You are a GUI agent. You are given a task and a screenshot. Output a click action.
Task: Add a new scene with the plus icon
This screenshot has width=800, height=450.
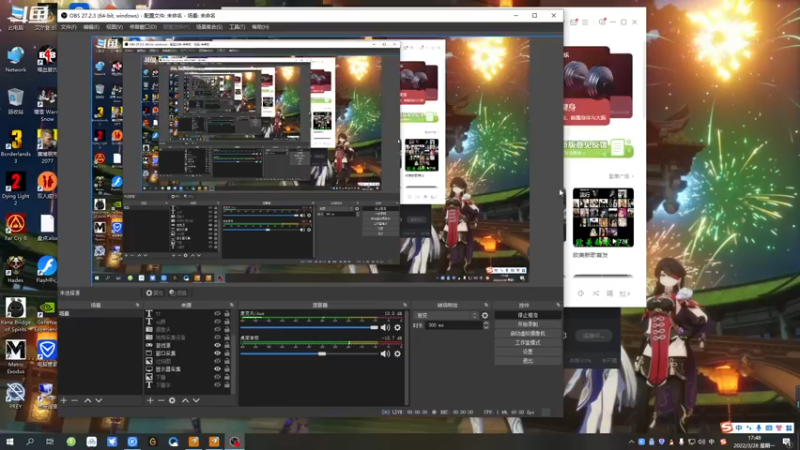point(64,401)
